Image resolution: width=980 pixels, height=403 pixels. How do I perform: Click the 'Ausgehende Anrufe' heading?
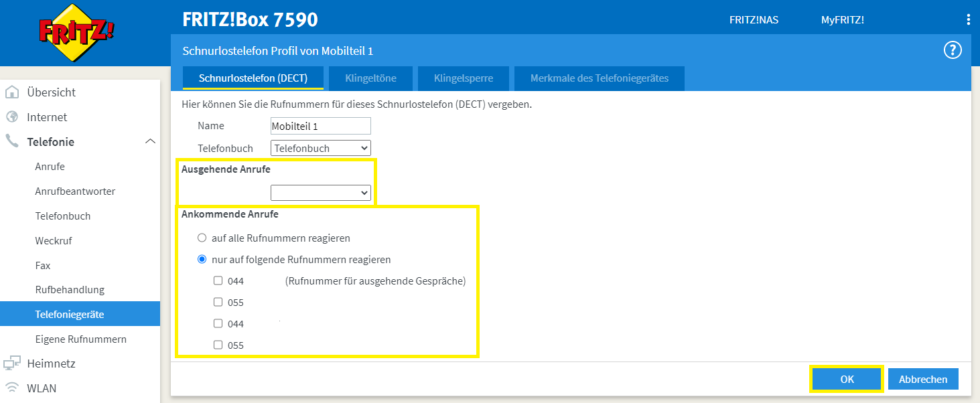226,169
